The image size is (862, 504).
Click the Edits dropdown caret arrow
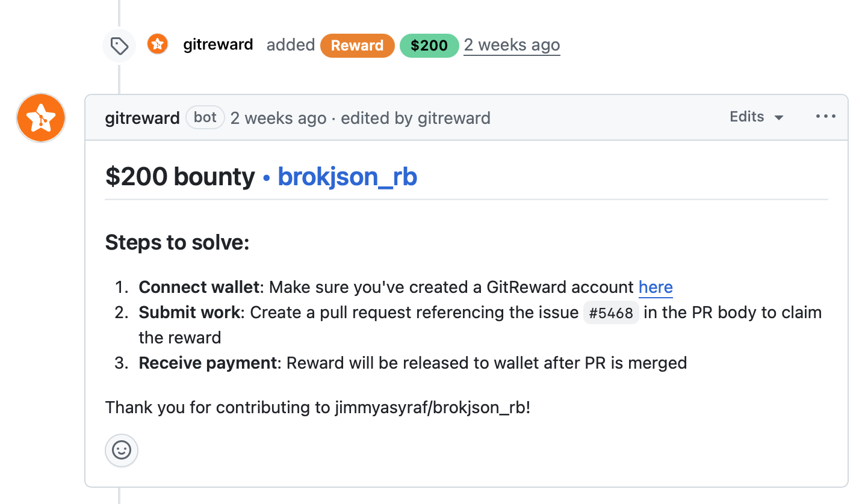(x=779, y=118)
